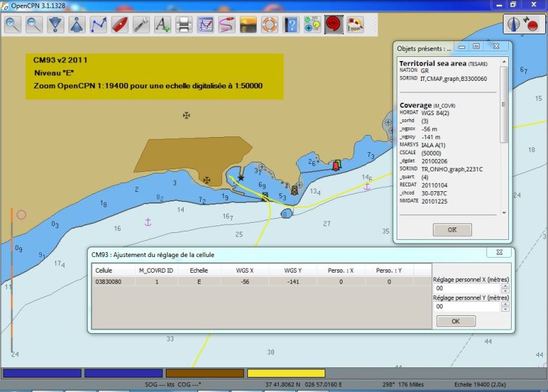Image resolution: width=548 pixels, height=392 pixels.
Task: Click the Echelle column header
Action: [x=199, y=270]
